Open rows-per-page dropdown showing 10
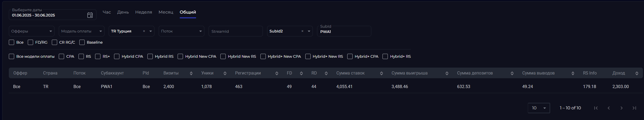Screen dimensions: 644x120 click(539, 108)
